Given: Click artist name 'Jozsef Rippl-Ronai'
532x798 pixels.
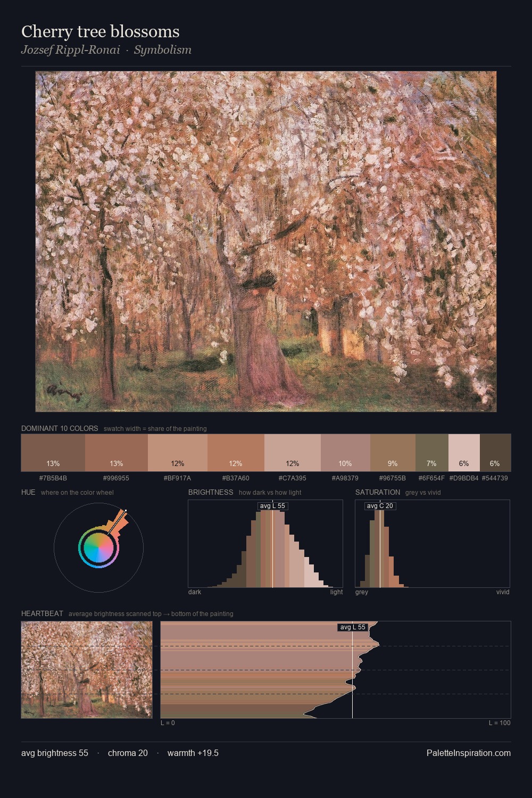Looking at the screenshot, I should click(x=71, y=50).
